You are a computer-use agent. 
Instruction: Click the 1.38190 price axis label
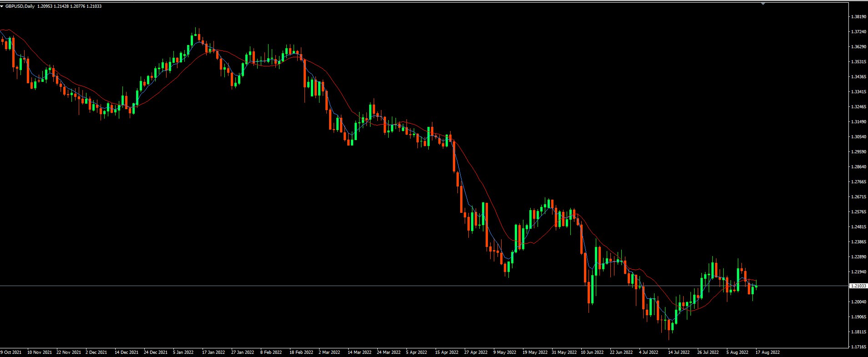(x=858, y=17)
